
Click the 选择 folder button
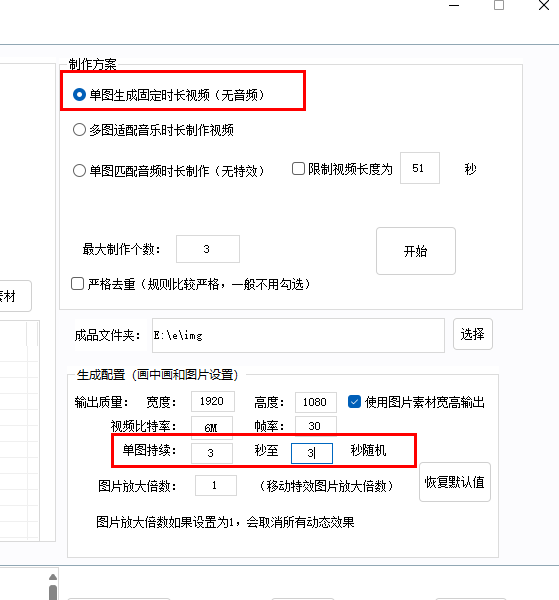(473, 334)
